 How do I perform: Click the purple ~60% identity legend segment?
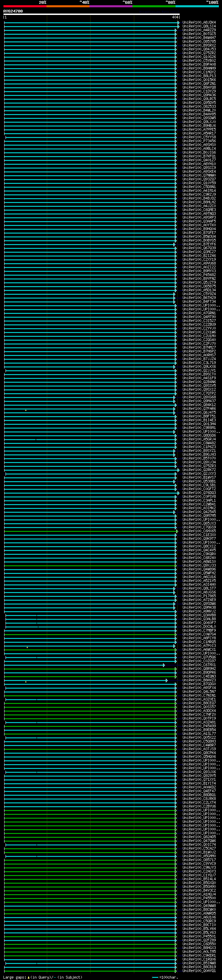(x=111, y=6)
